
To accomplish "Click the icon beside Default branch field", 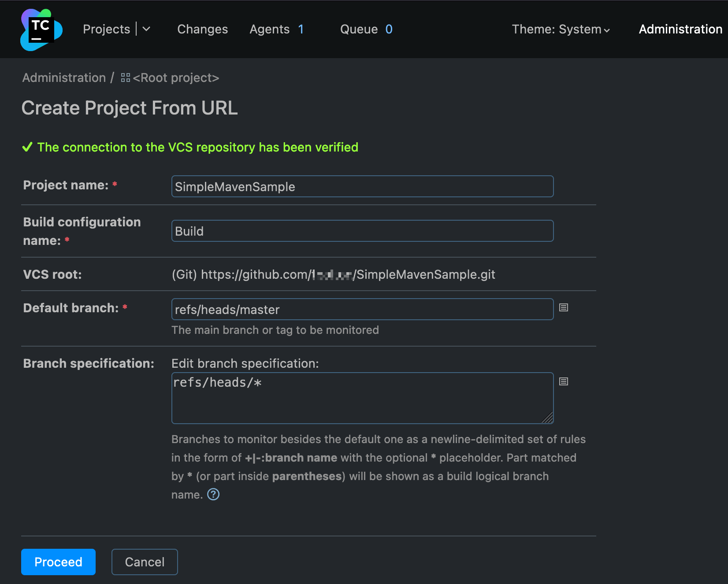I will (563, 307).
